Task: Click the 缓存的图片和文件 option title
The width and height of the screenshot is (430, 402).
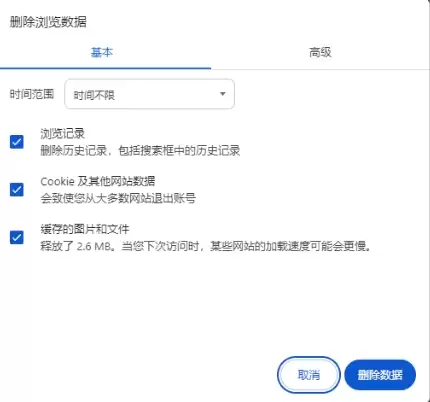Action: (x=85, y=229)
